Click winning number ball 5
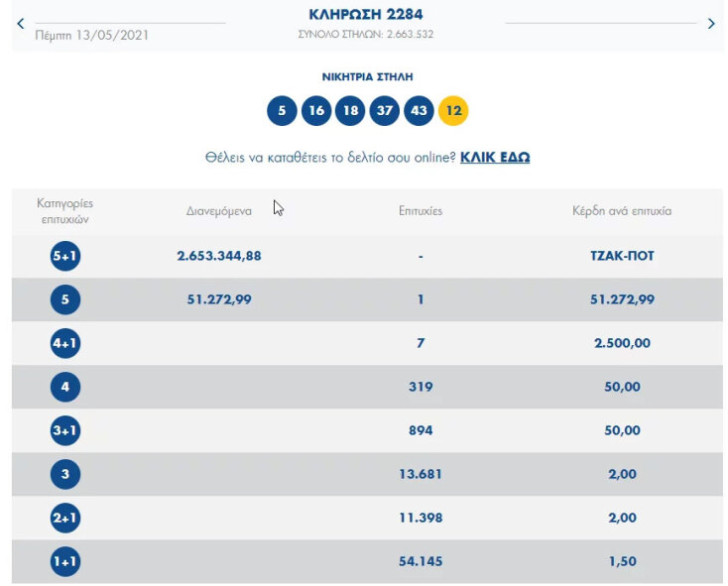 [282, 111]
